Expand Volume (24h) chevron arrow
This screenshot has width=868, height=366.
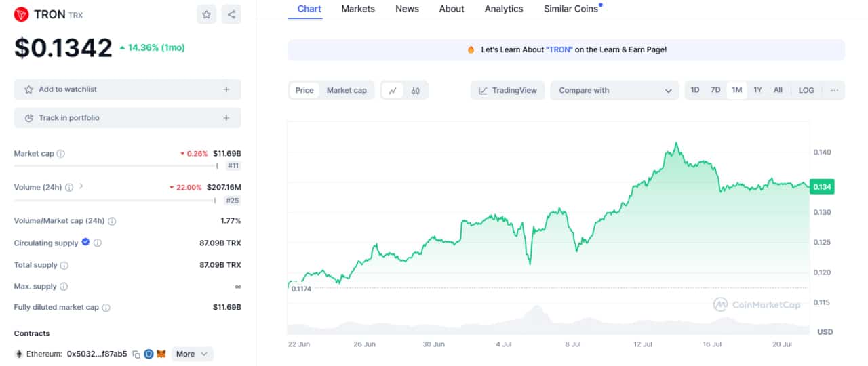[x=81, y=186]
